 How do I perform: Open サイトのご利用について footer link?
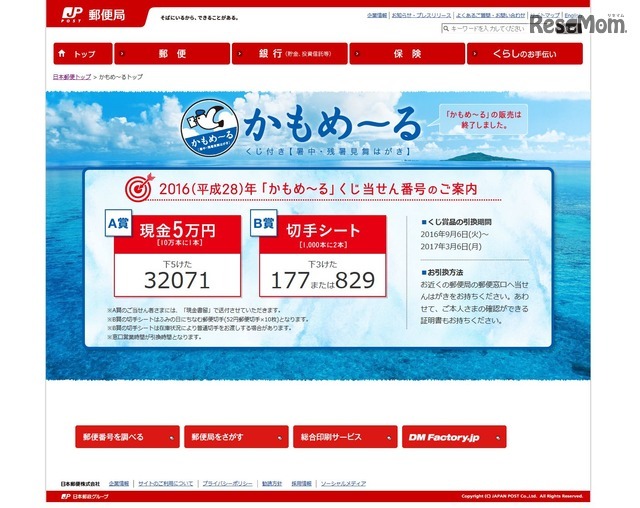click(165, 484)
